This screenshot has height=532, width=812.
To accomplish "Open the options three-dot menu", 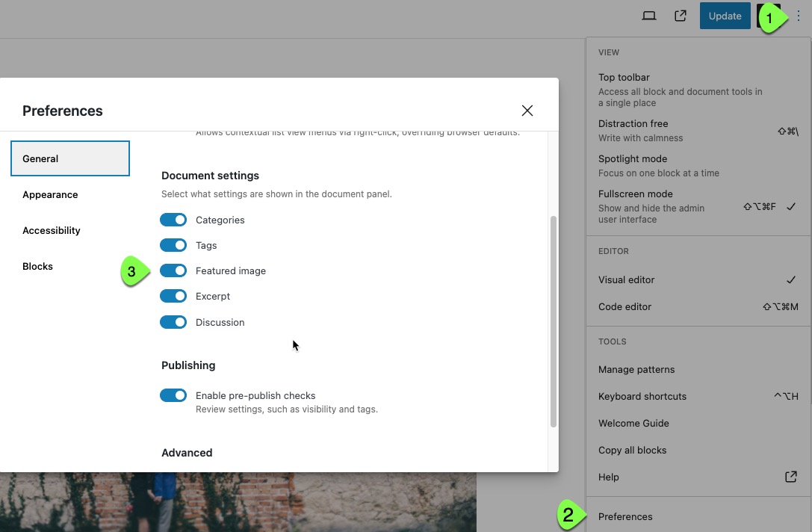I will click(x=799, y=16).
